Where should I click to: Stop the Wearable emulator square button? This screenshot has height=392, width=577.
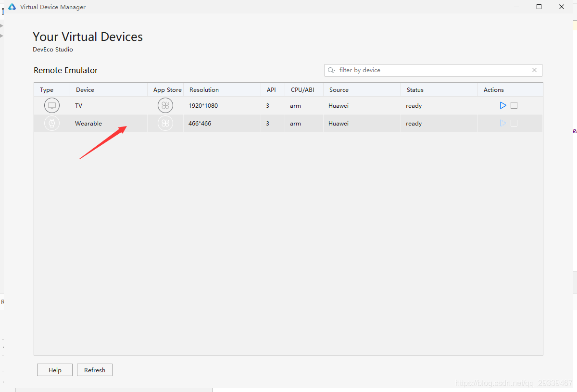coord(514,123)
